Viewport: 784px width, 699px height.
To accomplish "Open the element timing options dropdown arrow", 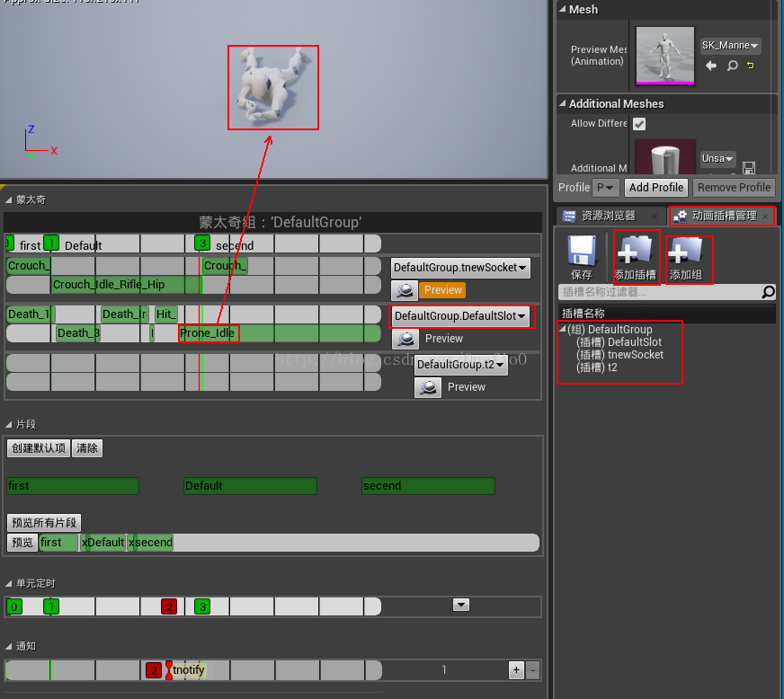I will (461, 605).
